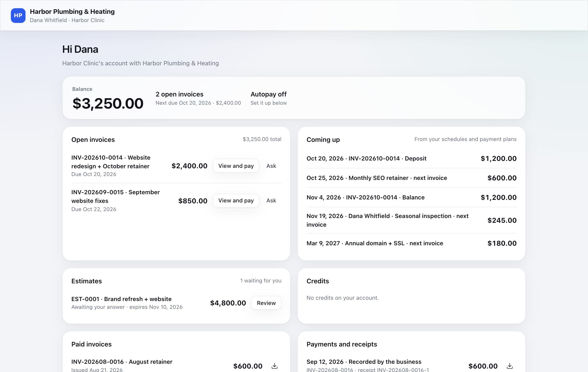Screen dimensions: 588x372
Task: Click the $4,800.00 estimate amount
Action: tap(228, 303)
